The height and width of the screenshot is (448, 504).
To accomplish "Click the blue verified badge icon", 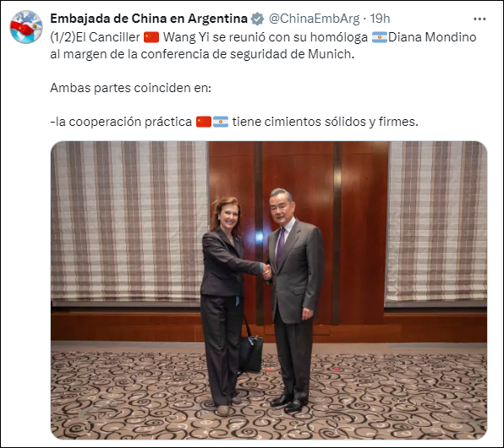I will tap(257, 19).
